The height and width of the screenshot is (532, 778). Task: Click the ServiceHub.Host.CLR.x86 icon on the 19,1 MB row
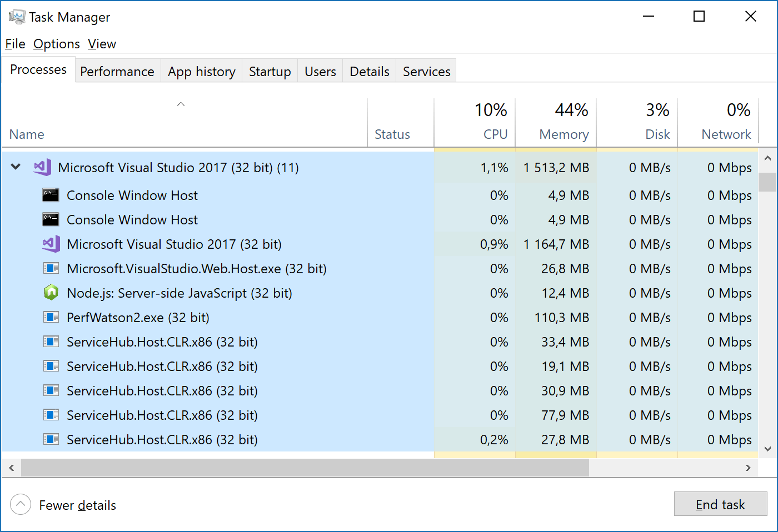point(51,366)
